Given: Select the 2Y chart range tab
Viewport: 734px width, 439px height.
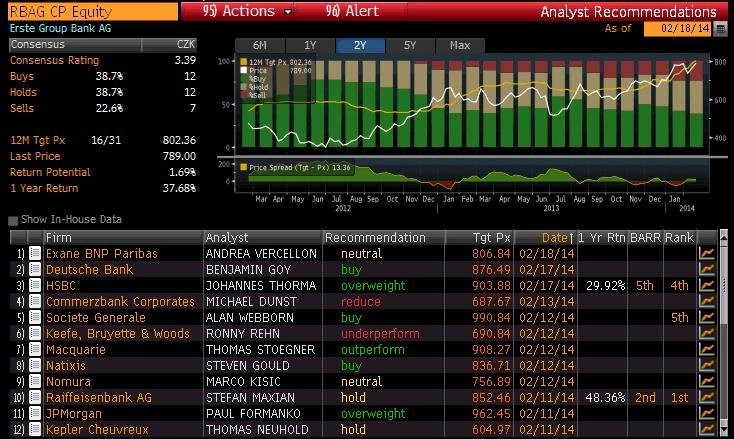Looking at the screenshot, I should (360, 45).
